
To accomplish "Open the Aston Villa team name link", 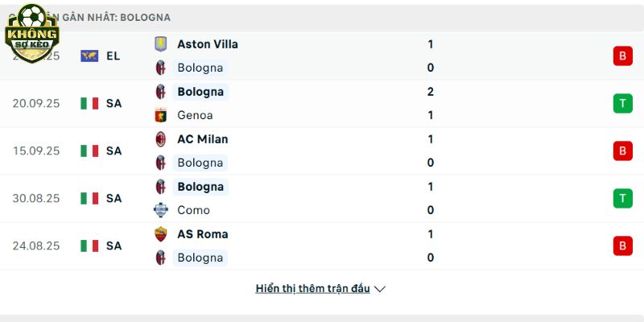I will click(x=208, y=44).
